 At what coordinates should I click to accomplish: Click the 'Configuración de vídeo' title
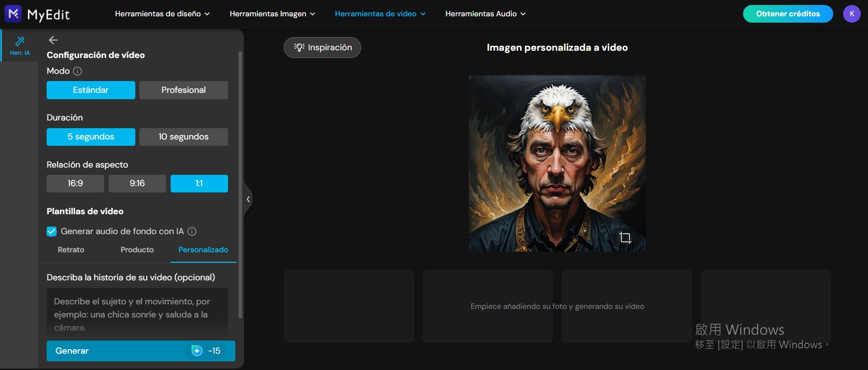(96, 55)
